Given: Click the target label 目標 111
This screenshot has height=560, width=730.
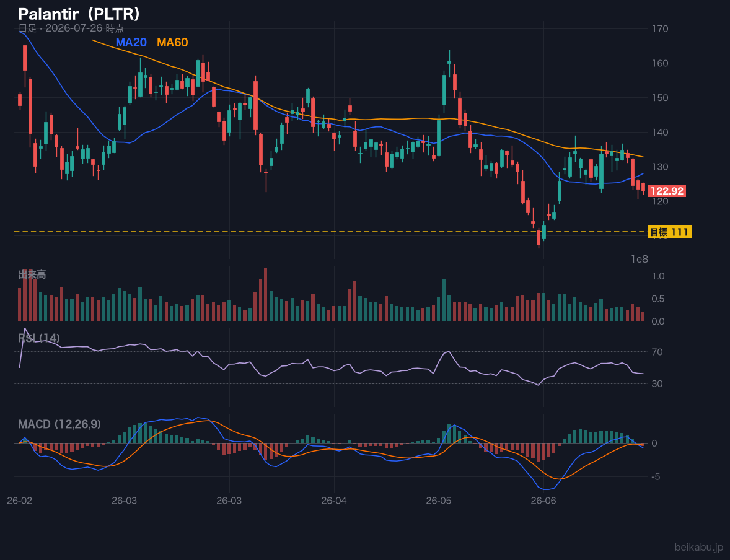Looking at the screenshot, I should click(669, 232).
